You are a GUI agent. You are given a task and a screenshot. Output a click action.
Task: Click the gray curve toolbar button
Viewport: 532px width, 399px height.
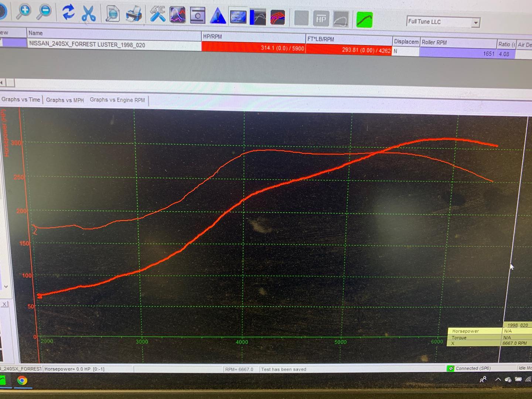pos(341,19)
